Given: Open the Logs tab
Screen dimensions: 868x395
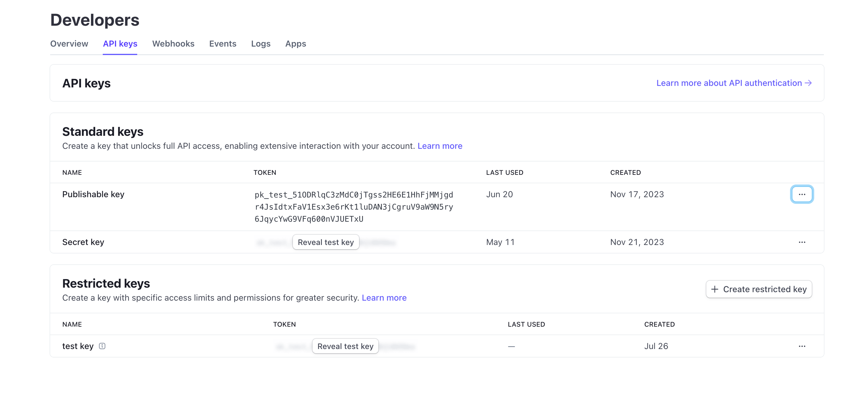Looking at the screenshot, I should coord(261,43).
